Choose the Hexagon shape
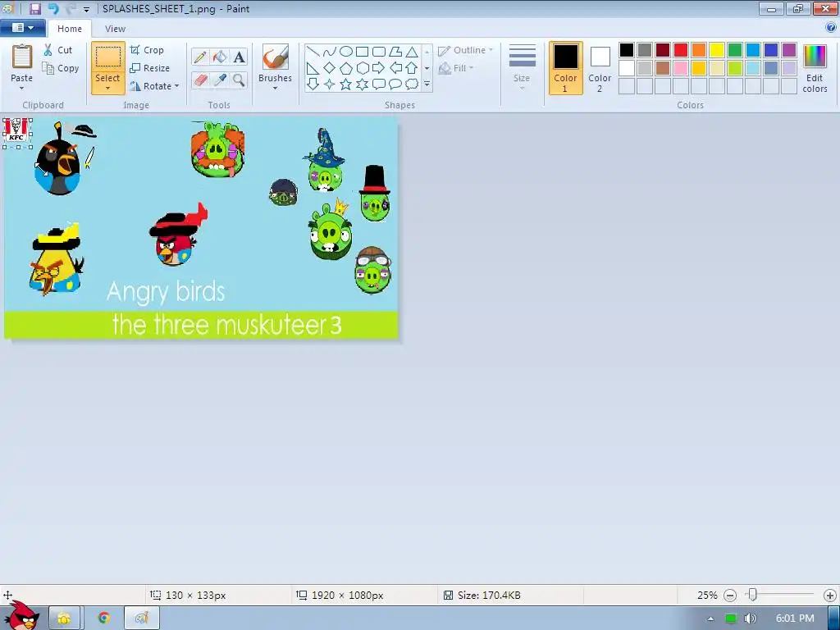The image size is (840, 630). (362, 68)
